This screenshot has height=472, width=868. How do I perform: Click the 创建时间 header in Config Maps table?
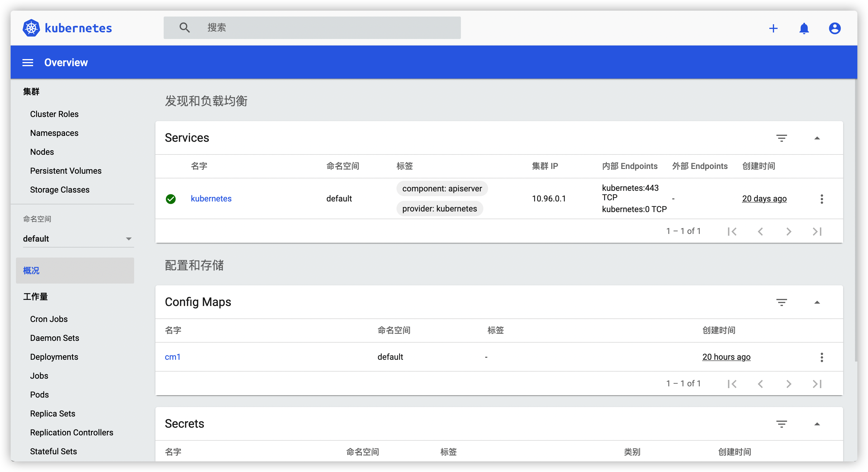click(x=719, y=330)
